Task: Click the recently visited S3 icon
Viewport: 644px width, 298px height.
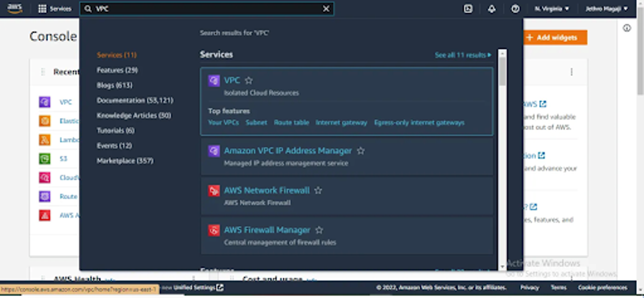Action: click(x=45, y=159)
